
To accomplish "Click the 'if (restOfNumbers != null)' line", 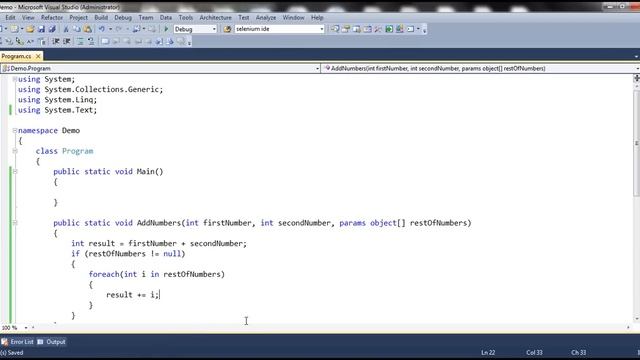I will (128, 253).
